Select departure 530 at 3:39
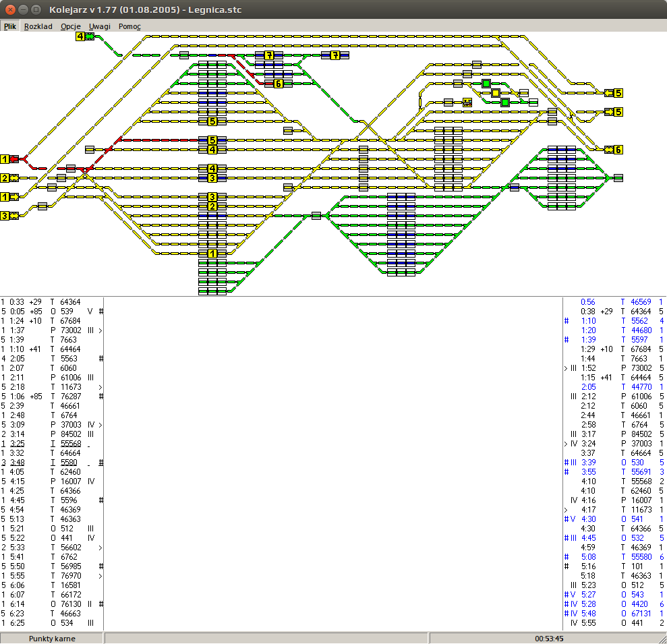This screenshot has width=667, height=644. coord(614,463)
